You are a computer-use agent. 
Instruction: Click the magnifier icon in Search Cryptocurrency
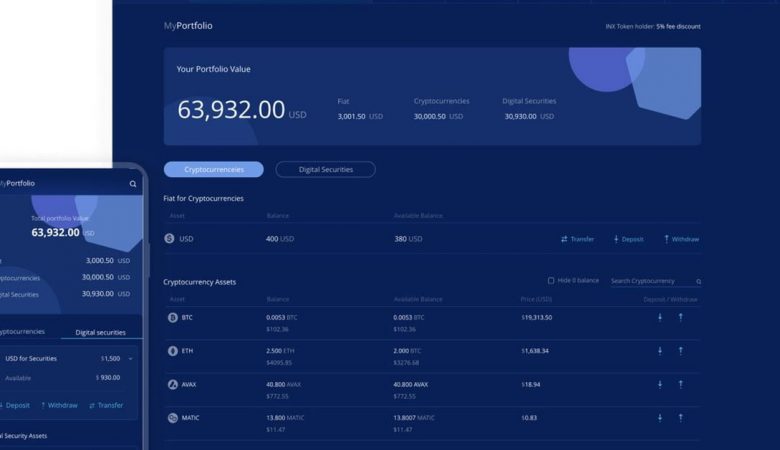[698, 281]
